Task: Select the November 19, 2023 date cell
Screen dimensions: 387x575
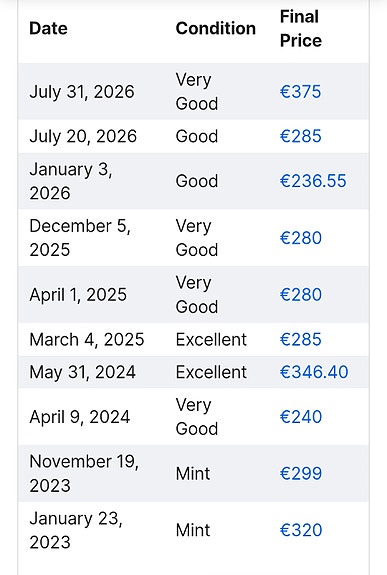Action: [84, 473]
